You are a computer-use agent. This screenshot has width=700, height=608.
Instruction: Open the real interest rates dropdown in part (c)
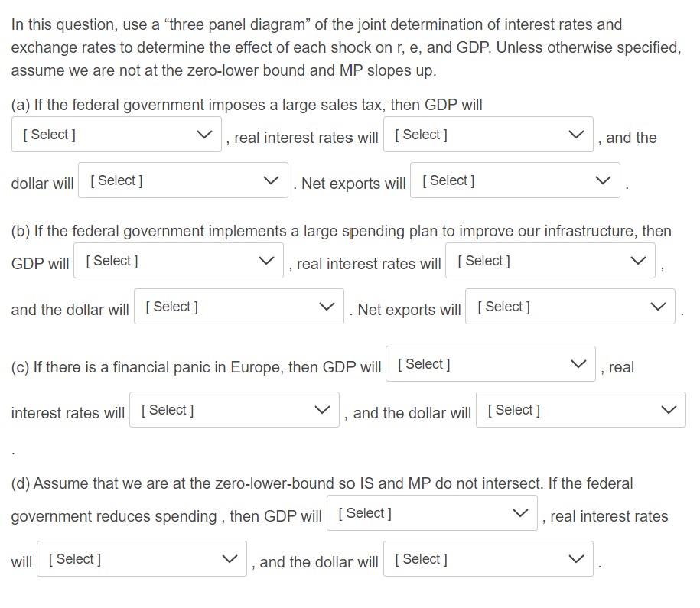(234, 409)
